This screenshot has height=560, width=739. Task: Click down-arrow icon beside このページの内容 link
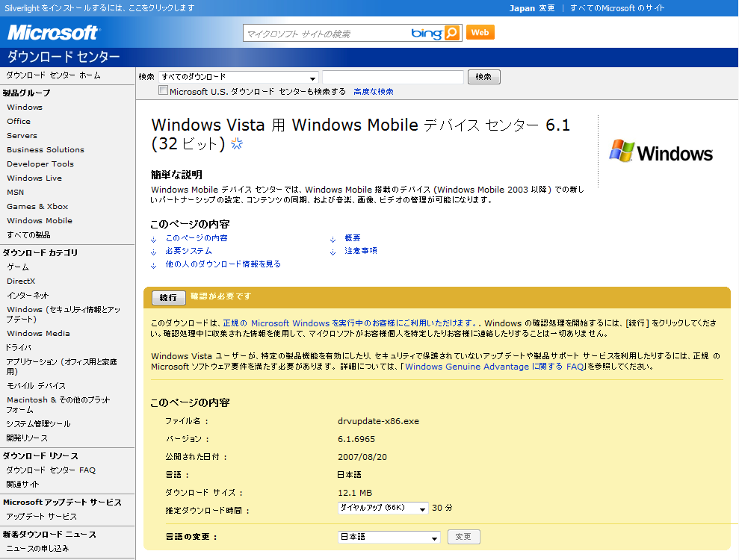click(154, 239)
